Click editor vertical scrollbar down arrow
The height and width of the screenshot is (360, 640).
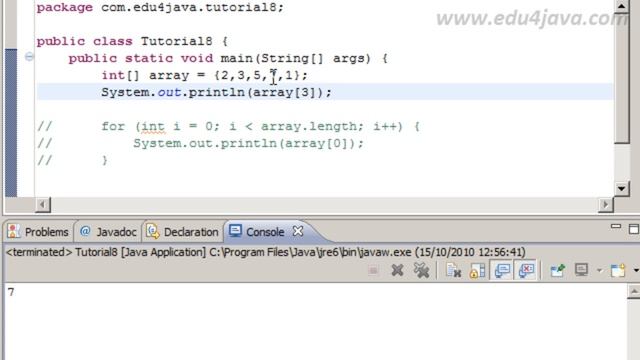pos(621,189)
